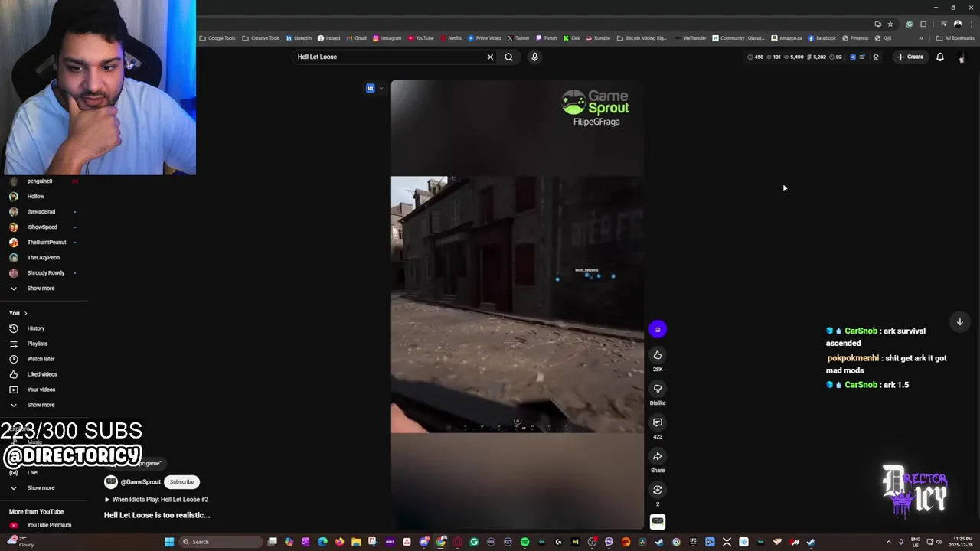Like the Hell Let Loose short
Viewport: 980px width, 551px height.
(x=658, y=355)
